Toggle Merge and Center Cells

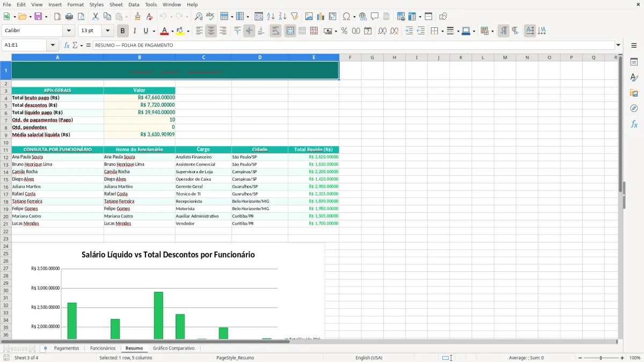click(290, 31)
